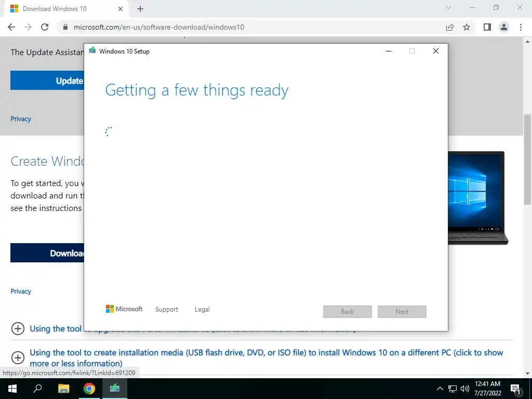Open the Windows Start menu
532x399 pixels.
click(x=12, y=389)
